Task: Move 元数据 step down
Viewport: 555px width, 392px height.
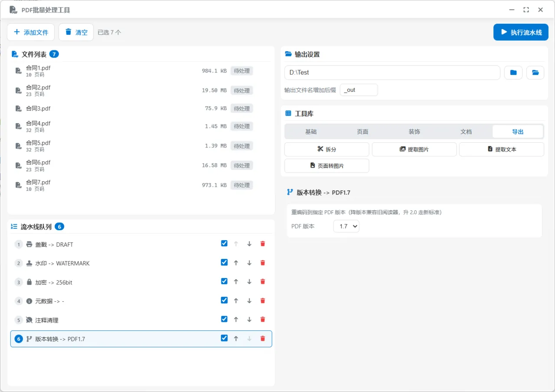Action: [249, 301]
